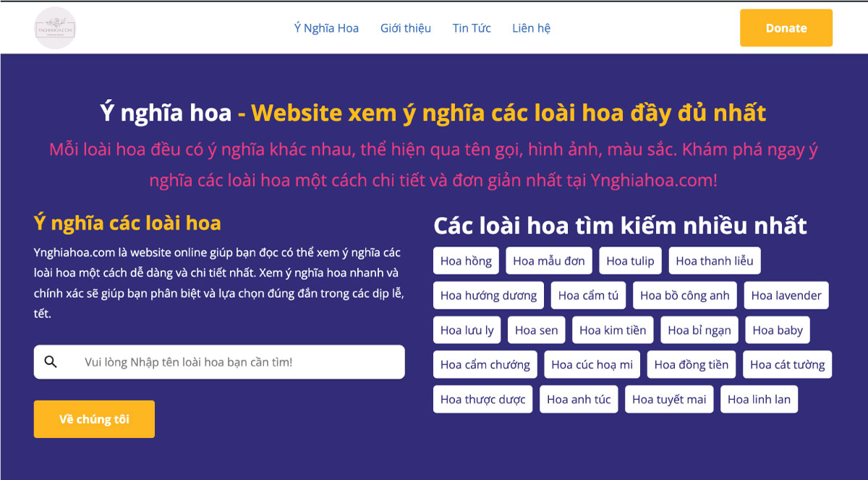Click the 'Các loài hoa tìm kiếm nhiều nhất' heading

coord(620,226)
